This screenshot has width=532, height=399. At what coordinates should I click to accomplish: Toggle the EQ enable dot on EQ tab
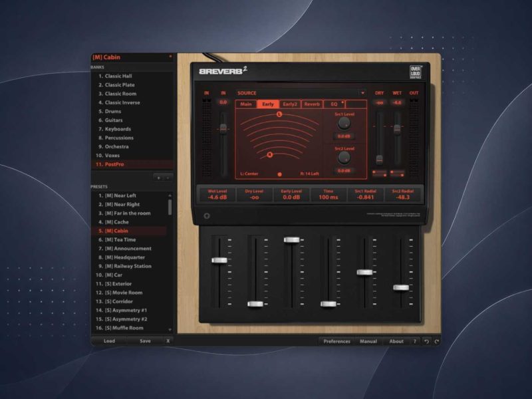342,102
